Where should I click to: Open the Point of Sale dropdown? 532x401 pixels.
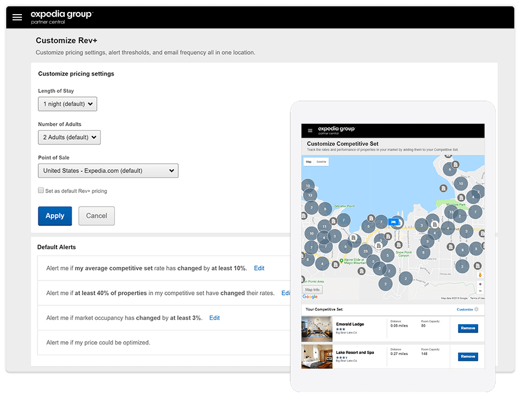108,171
